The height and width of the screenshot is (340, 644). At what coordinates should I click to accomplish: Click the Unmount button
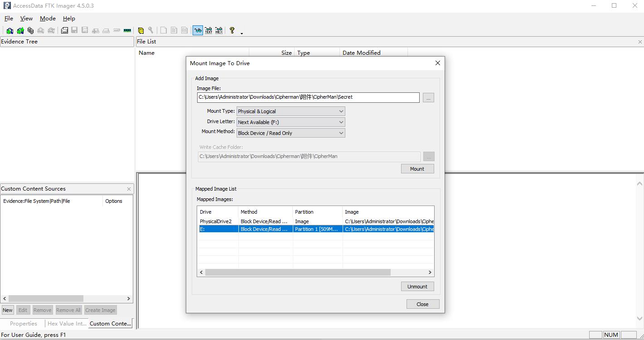coord(417,287)
